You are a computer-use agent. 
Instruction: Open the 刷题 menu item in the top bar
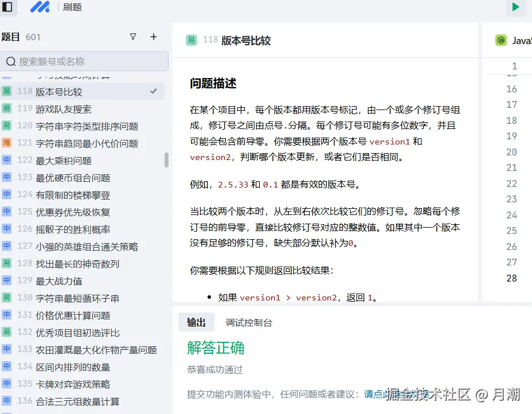(72, 7)
